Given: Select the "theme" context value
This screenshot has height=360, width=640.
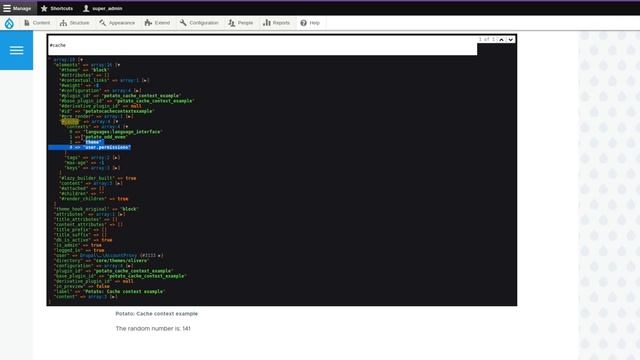Looking at the screenshot, I should tap(93, 142).
